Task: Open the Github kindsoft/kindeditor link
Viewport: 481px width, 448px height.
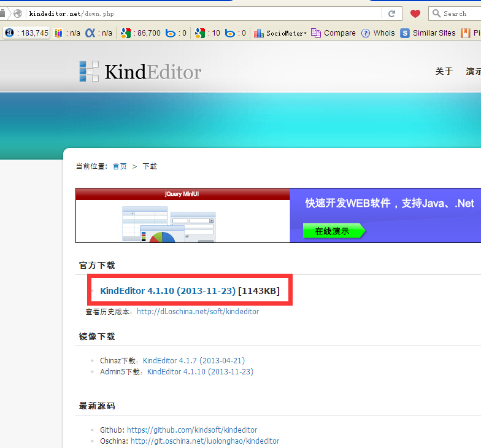Action: click(x=192, y=430)
